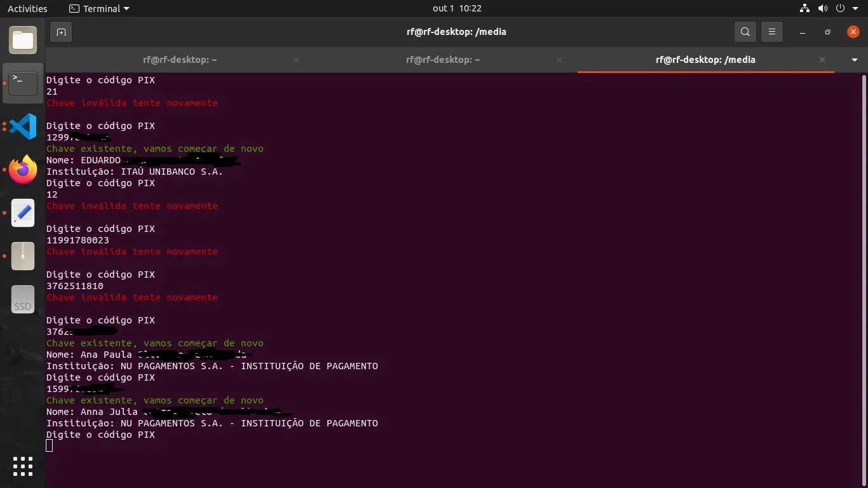Open the terminal search magnifier

(745, 32)
